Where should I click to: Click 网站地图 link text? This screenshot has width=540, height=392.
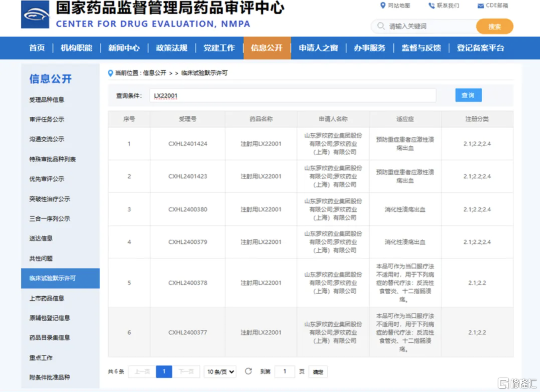click(399, 6)
